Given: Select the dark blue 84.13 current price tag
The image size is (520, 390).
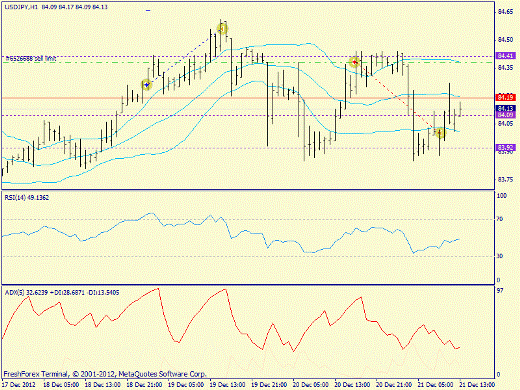Looking at the screenshot, I should pyautogui.click(x=506, y=109).
